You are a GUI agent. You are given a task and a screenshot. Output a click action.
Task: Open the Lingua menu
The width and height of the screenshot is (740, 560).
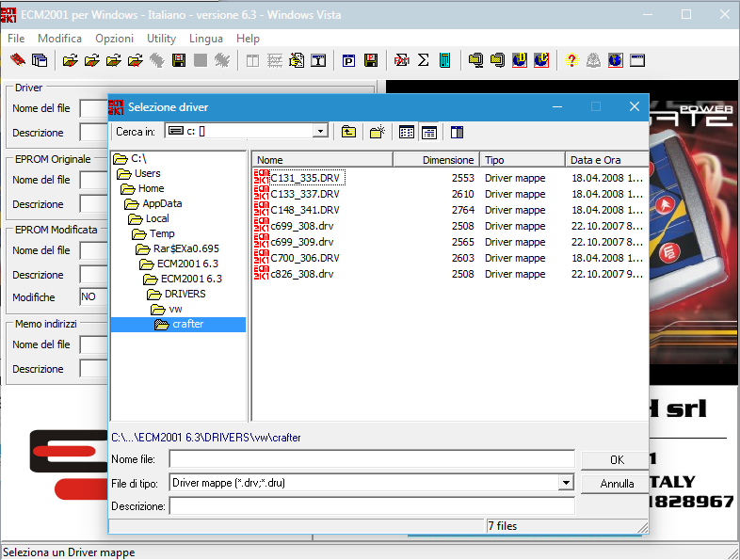pyautogui.click(x=206, y=39)
